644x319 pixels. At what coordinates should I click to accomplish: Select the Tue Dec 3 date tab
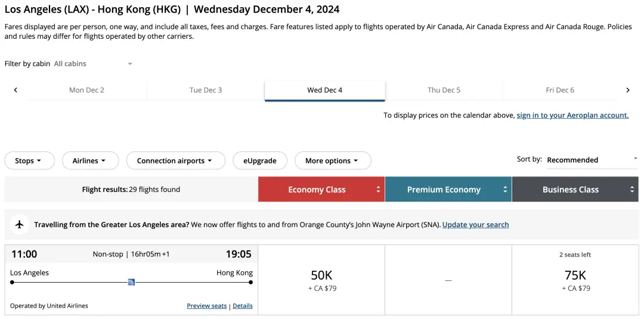(x=206, y=90)
